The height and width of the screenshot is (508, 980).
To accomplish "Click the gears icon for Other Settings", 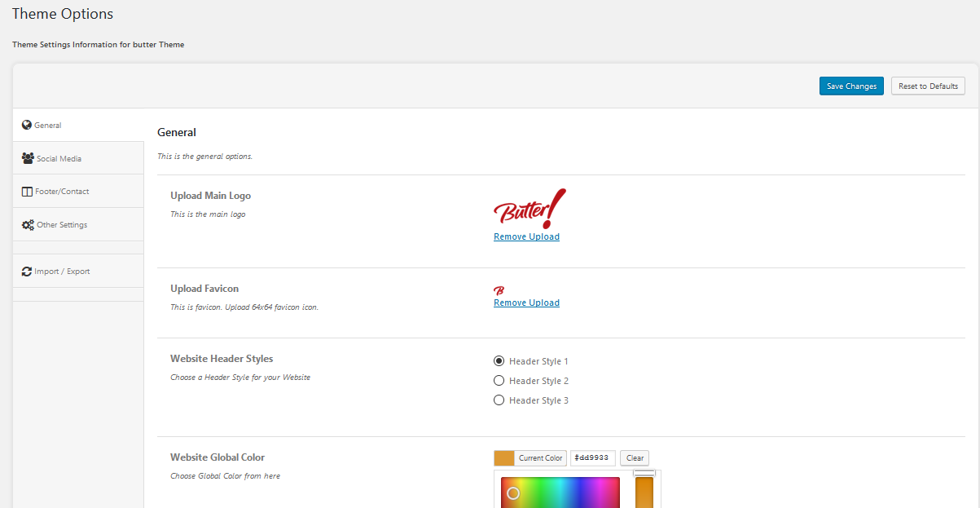I will (x=28, y=225).
